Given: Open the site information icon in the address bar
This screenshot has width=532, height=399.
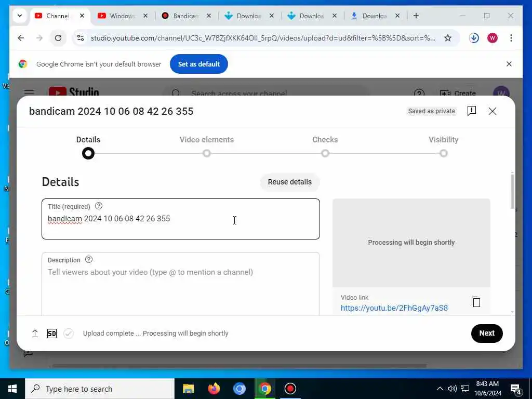Looking at the screenshot, I should click(x=81, y=38).
